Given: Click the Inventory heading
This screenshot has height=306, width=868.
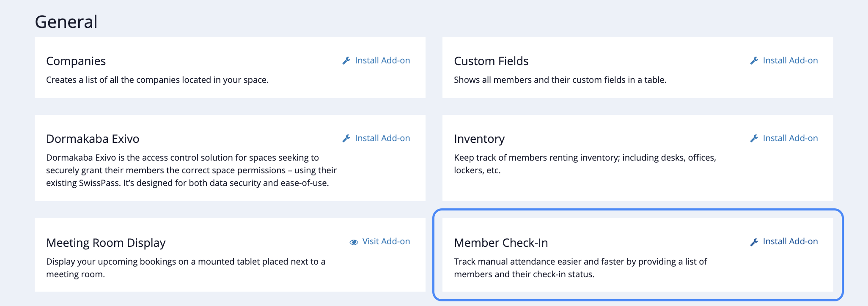Looking at the screenshot, I should pyautogui.click(x=479, y=139).
